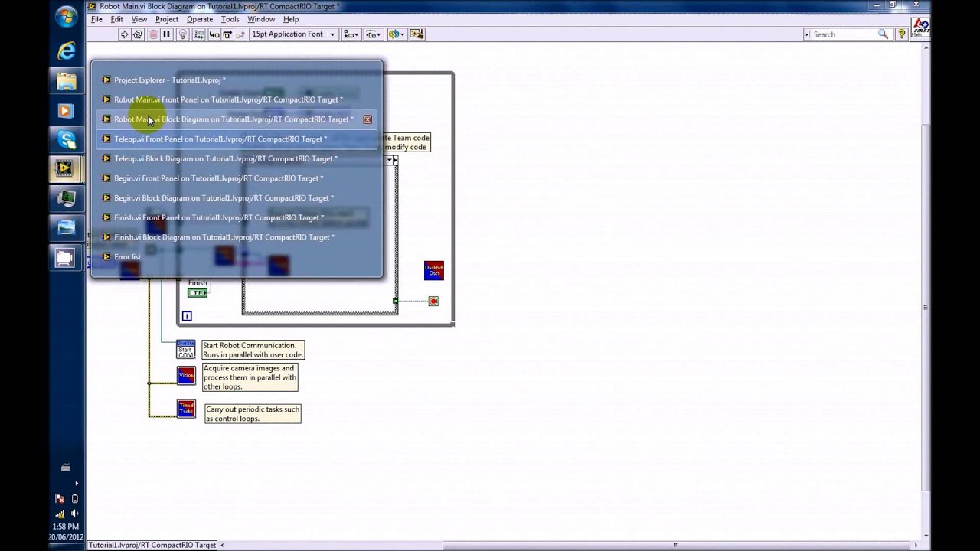This screenshot has width=980, height=551.
Task: Open the File menu
Action: click(96, 19)
